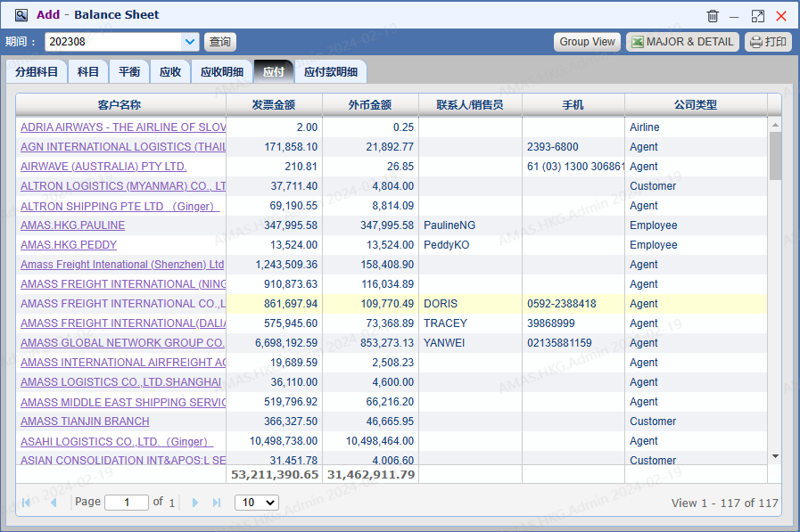
Task: Open ALTRON SHIPPING PTE LTD (Ginger) link
Action: coord(120,207)
